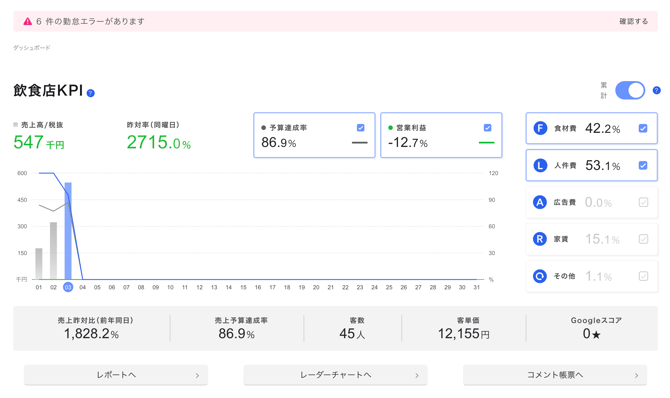Image resolution: width=670 pixels, height=398 pixels.
Task: Click the 45人 客数 value
Action: click(353, 333)
